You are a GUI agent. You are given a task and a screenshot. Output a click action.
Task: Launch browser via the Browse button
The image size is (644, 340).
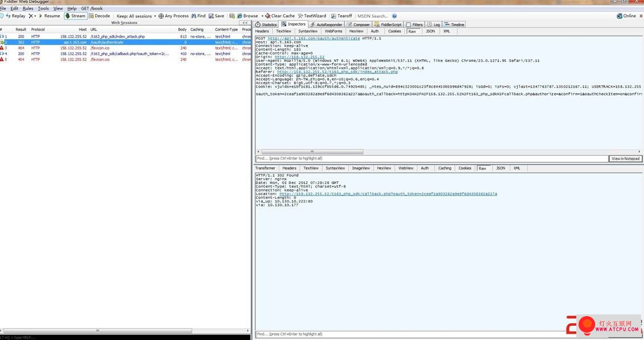click(247, 16)
